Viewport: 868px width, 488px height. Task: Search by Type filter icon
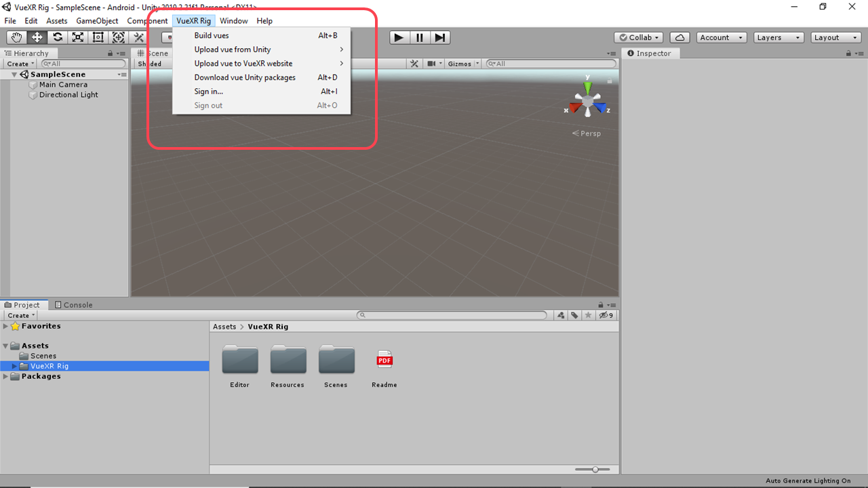561,315
